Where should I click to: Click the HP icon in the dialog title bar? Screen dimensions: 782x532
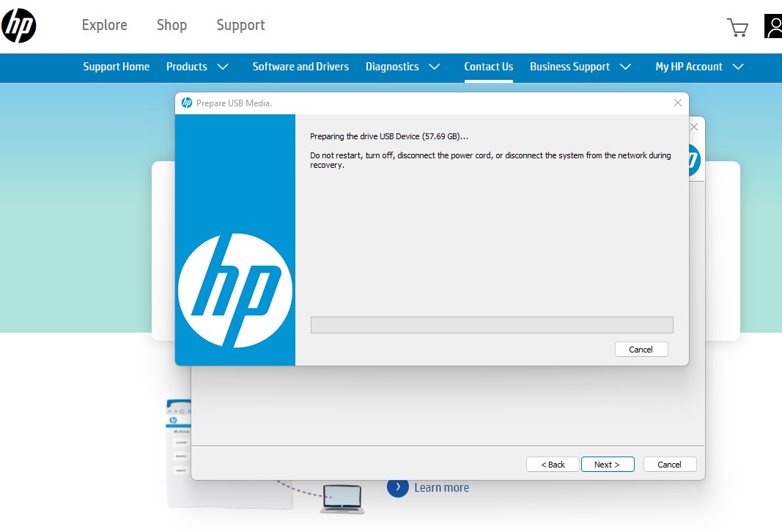pos(185,103)
